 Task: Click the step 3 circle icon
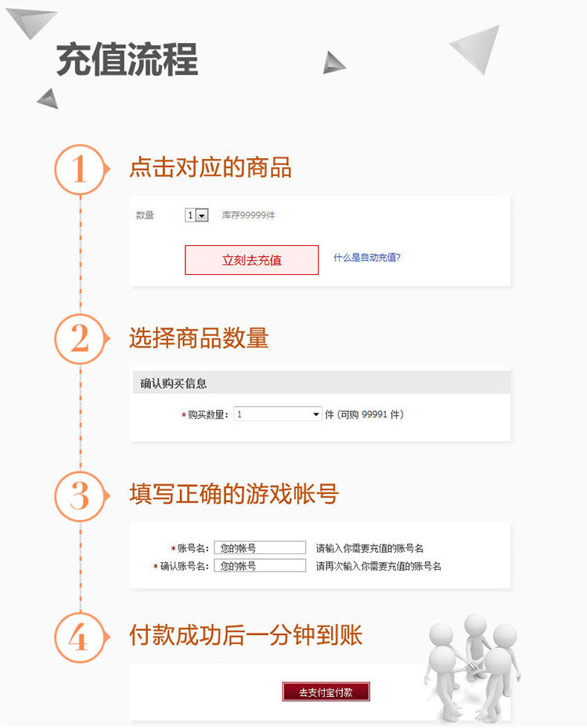(x=81, y=496)
